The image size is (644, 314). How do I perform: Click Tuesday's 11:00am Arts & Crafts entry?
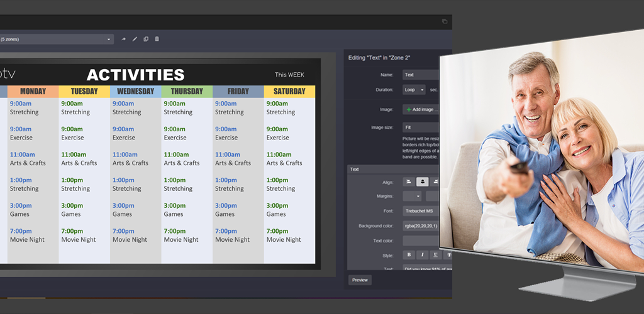pos(80,159)
